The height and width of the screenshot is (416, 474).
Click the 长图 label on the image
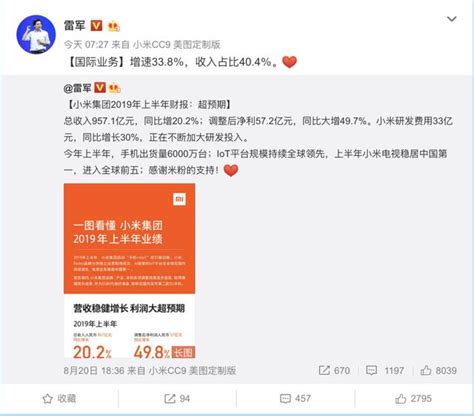click(x=183, y=352)
